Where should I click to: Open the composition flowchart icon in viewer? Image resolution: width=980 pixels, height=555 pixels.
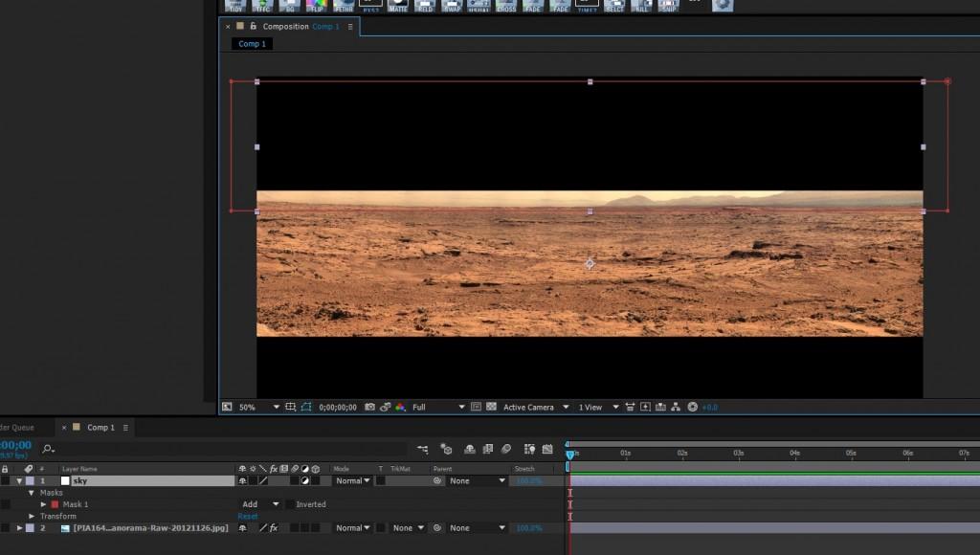tap(676, 407)
